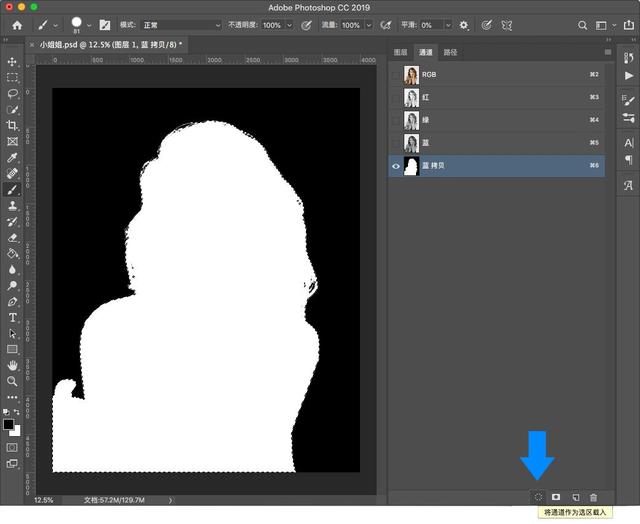Select the Clone Stamp tool
This screenshot has width=640, height=524.
click(x=12, y=205)
